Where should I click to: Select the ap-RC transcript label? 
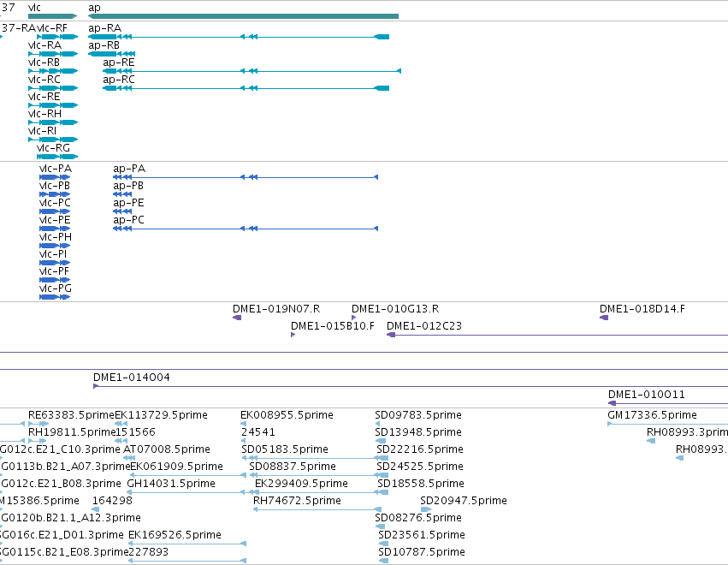point(119,80)
